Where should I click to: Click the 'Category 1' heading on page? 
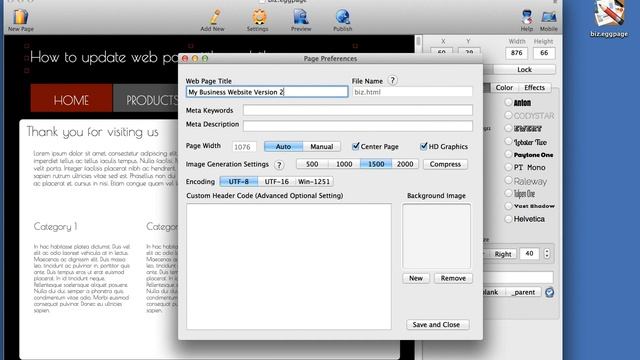56,227
